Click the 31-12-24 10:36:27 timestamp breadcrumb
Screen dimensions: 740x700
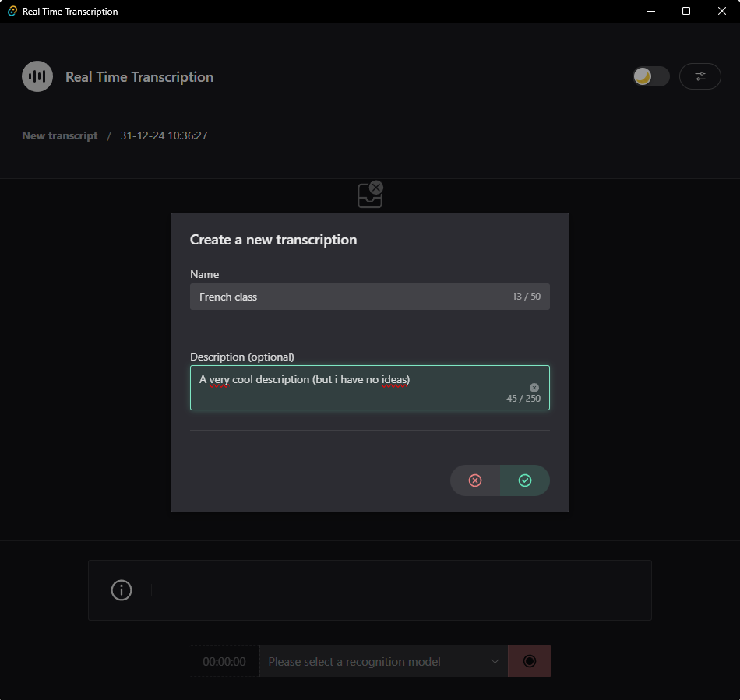point(164,135)
